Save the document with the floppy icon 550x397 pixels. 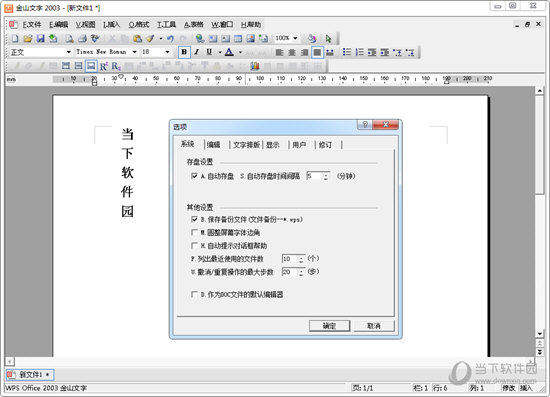click(x=40, y=39)
